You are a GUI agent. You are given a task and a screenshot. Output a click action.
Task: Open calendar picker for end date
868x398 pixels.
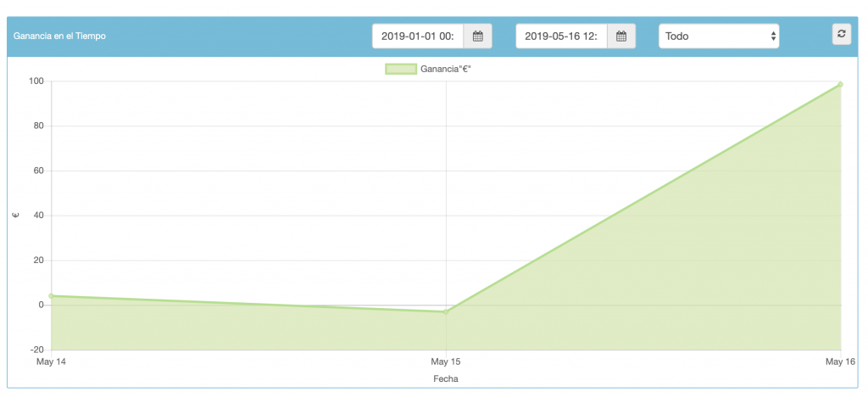click(x=621, y=36)
